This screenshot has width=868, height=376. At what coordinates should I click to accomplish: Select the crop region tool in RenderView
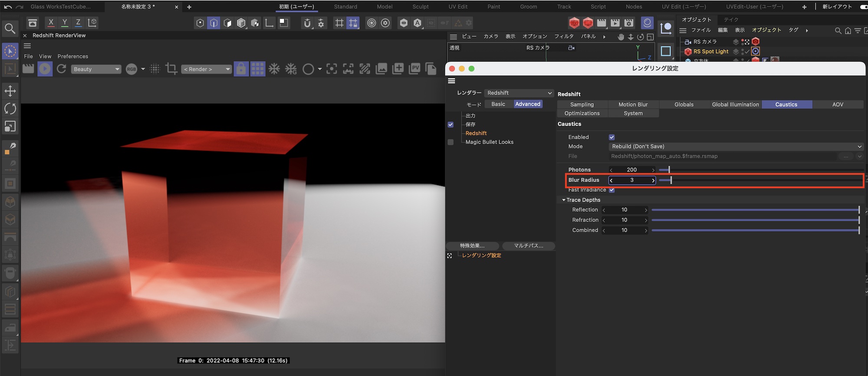pyautogui.click(x=171, y=69)
